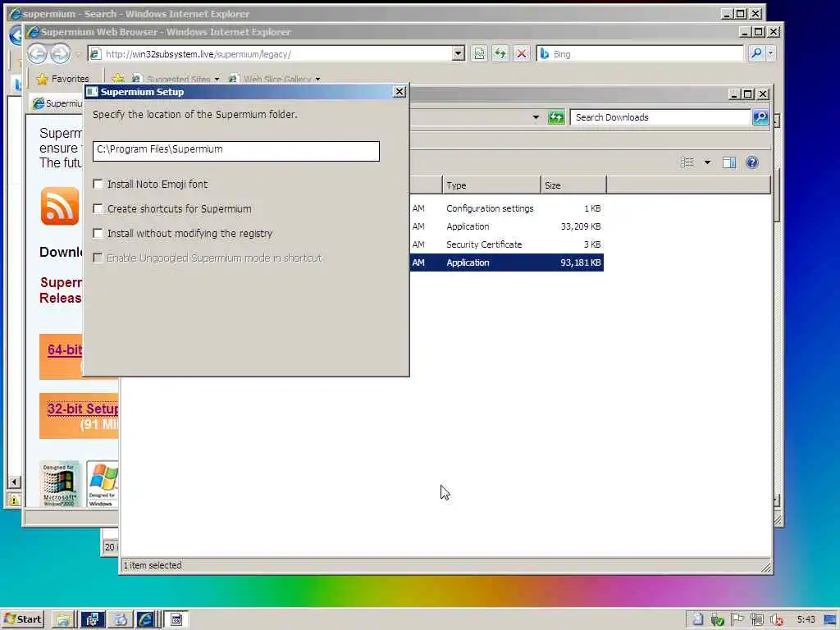Click the Back arrow in Internet Explorer

(37, 53)
